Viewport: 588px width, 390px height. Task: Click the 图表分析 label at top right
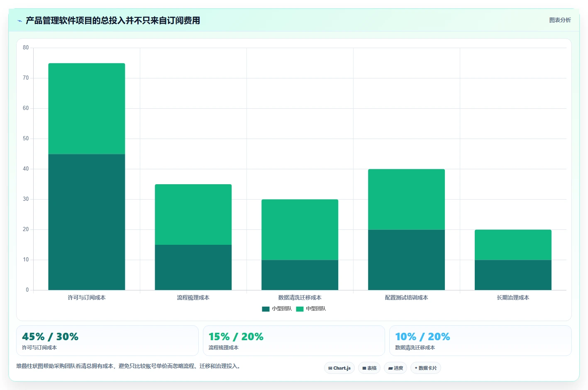560,20
